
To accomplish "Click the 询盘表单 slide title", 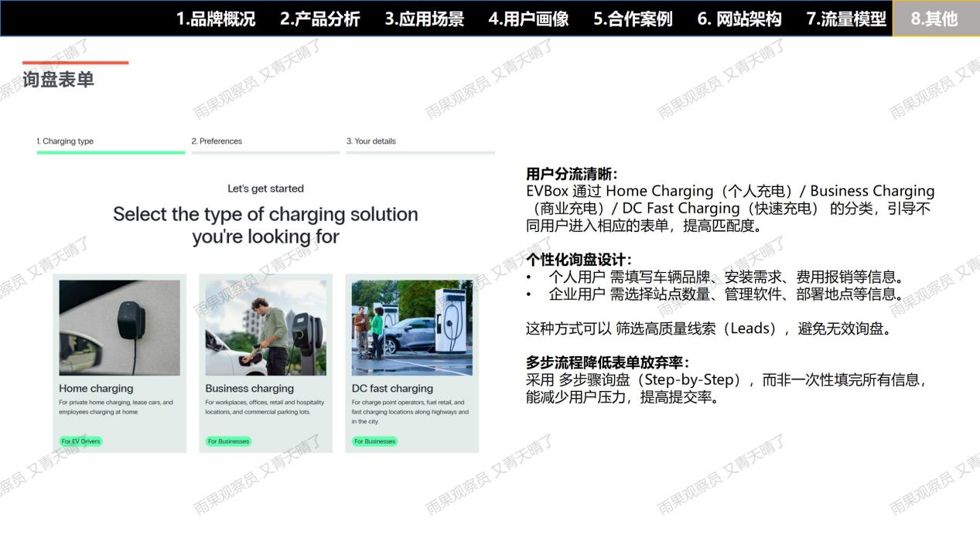I will [58, 79].
